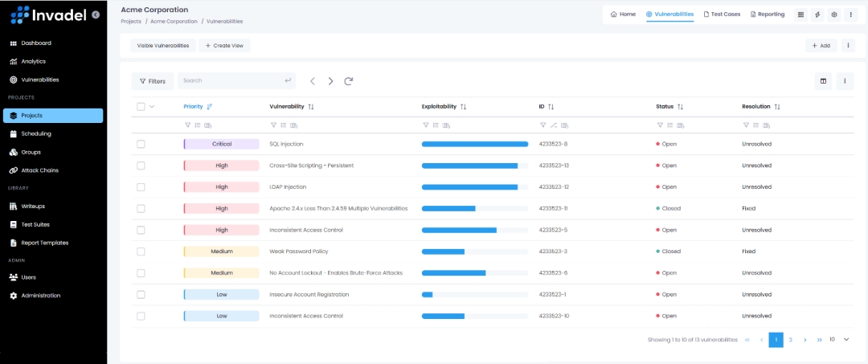The image size is (868, 364).
Task: Click the refresh icon beside the search box
Action: 348,81
